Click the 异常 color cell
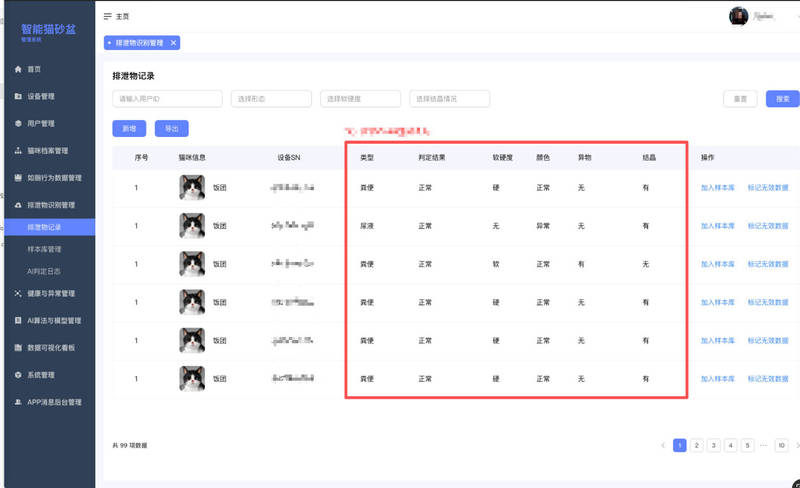 (543, 226)
